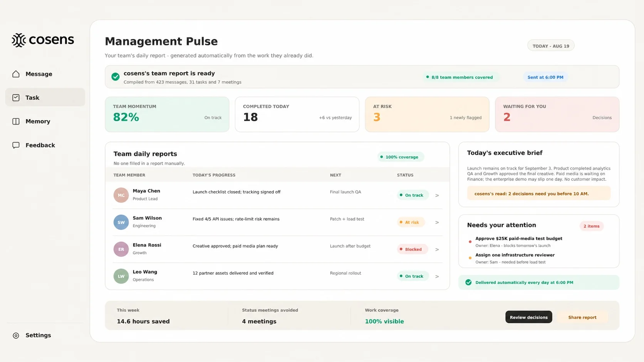
Task: Click the 2 items badge
Action: [591, 226]
